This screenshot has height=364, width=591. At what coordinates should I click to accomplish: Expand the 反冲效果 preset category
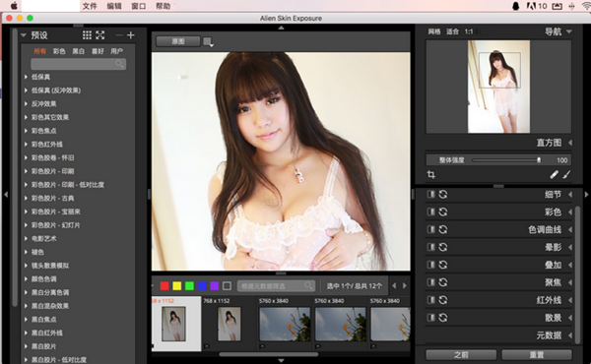(x=26, y=103)
